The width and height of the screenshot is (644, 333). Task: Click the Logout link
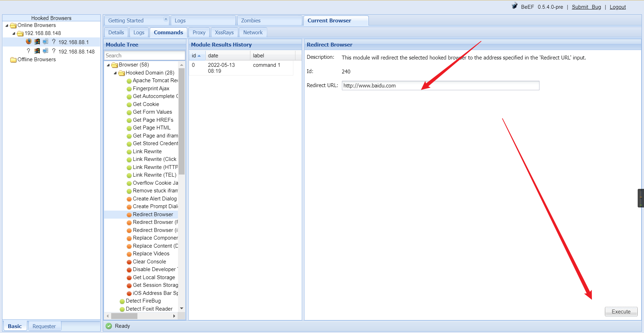618,7
